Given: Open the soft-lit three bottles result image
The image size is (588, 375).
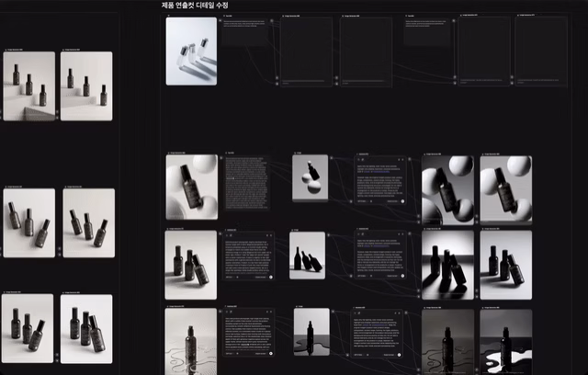Looking at the screenshot, I should pos(506,265).
